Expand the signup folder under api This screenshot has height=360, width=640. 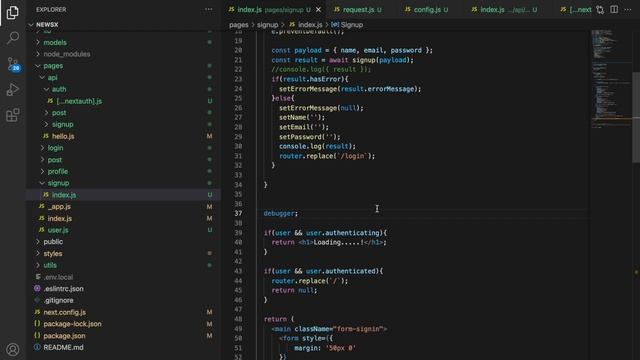[x=62, y=124]
